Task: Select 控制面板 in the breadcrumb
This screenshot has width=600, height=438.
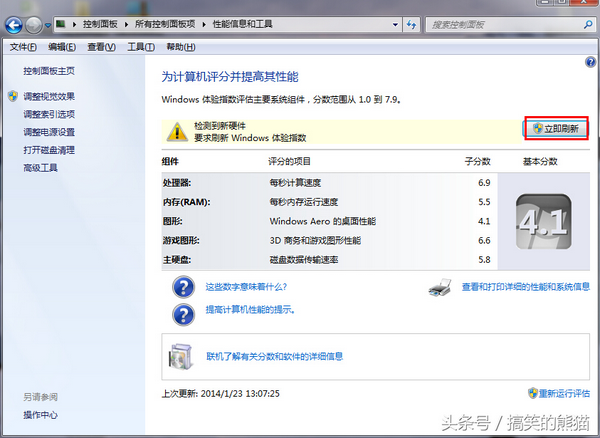Action: tap(100, 24)
